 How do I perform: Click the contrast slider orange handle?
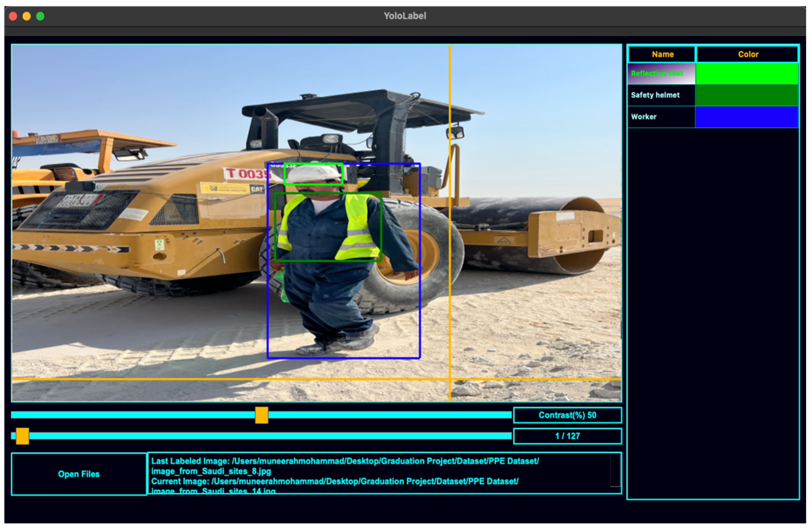[262, 416]
